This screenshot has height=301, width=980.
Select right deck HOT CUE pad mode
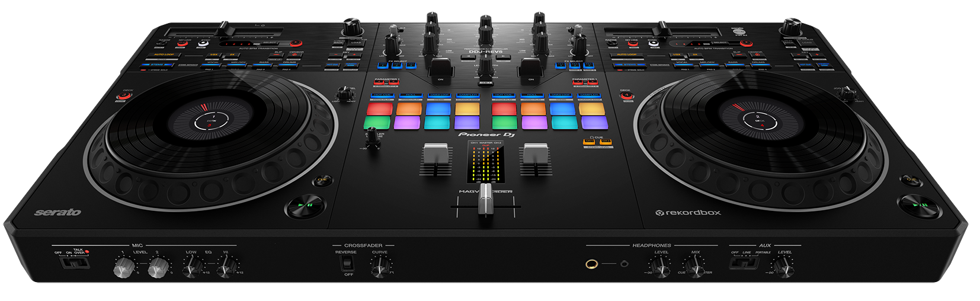[x=504, y=95]
